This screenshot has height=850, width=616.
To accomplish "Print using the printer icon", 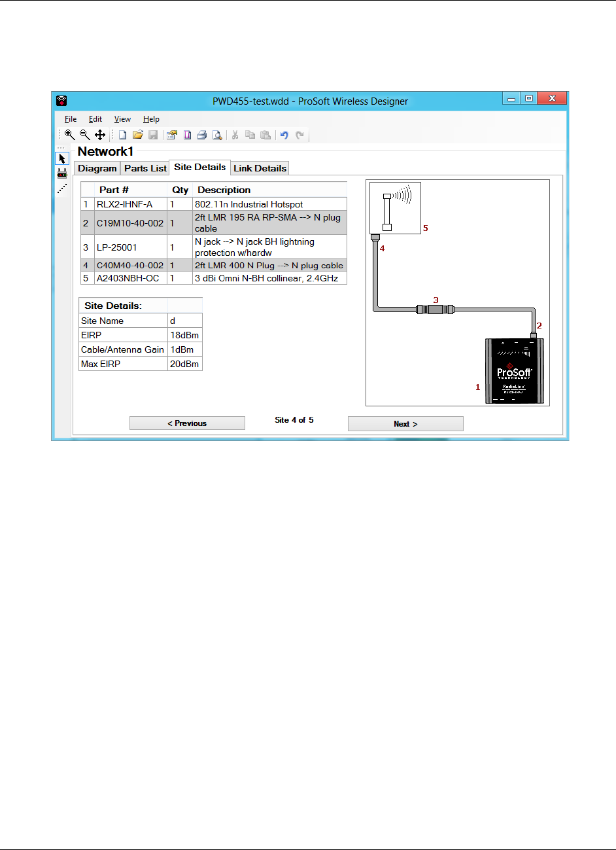I will point(202,135).
